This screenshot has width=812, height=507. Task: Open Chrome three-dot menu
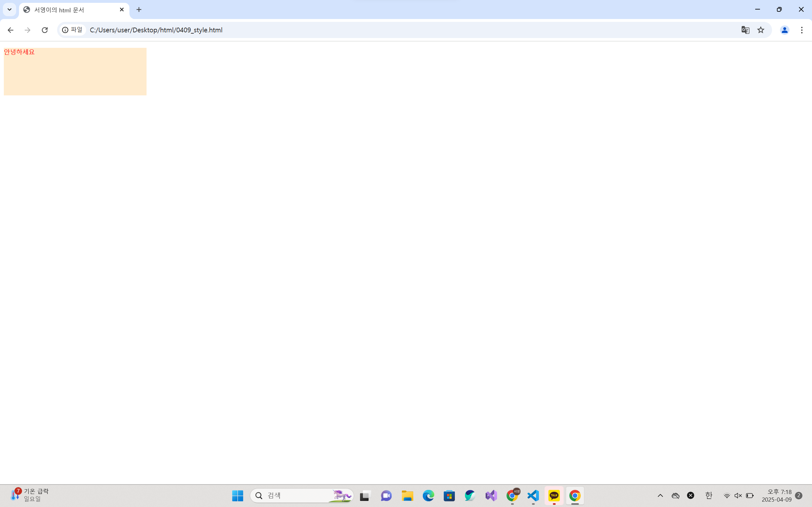tap(802, 30)
